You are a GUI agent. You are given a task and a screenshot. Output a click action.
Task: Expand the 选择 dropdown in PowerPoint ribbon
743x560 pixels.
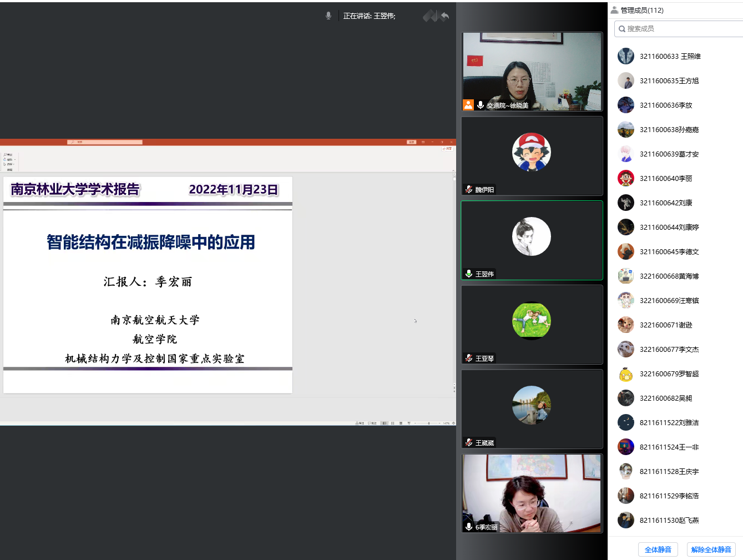pos(14,164)
